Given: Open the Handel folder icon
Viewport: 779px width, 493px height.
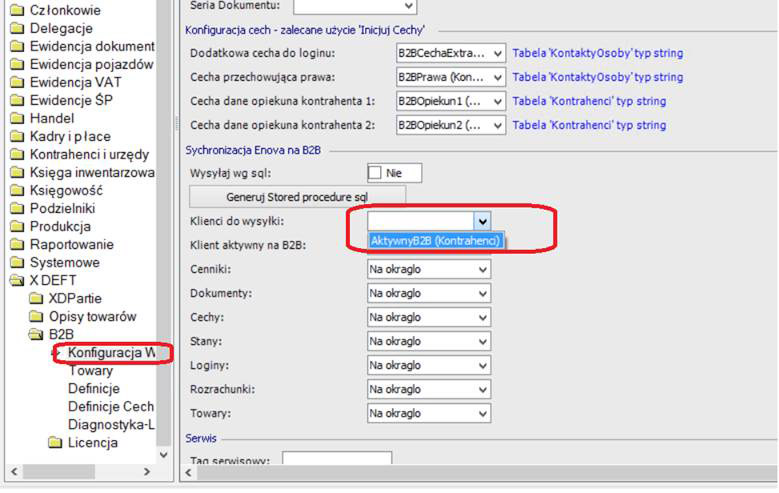Looking at the screenshot, I should point(16,118).
